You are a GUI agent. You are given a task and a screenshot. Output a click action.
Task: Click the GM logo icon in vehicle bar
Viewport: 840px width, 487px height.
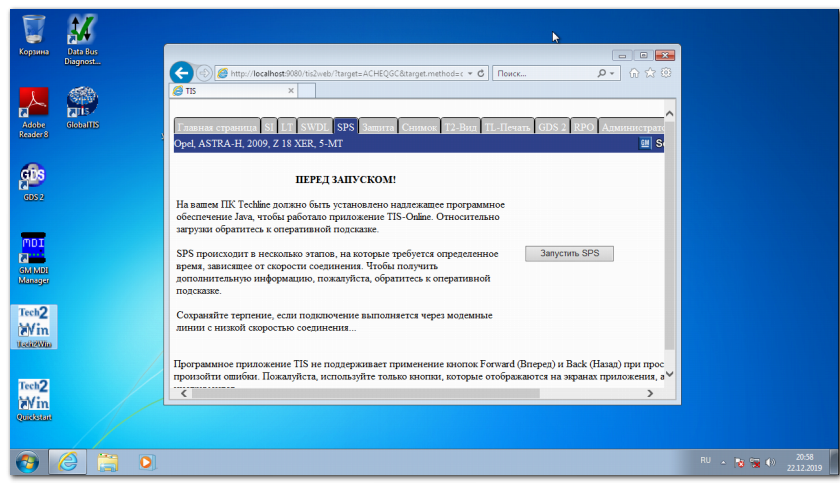[645, 144]
